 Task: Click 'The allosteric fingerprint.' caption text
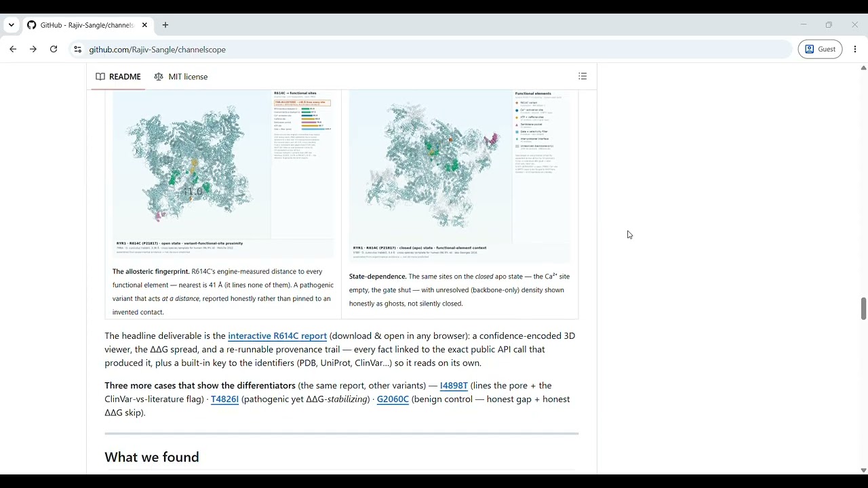pyautogui.click(x=151, y=272)
